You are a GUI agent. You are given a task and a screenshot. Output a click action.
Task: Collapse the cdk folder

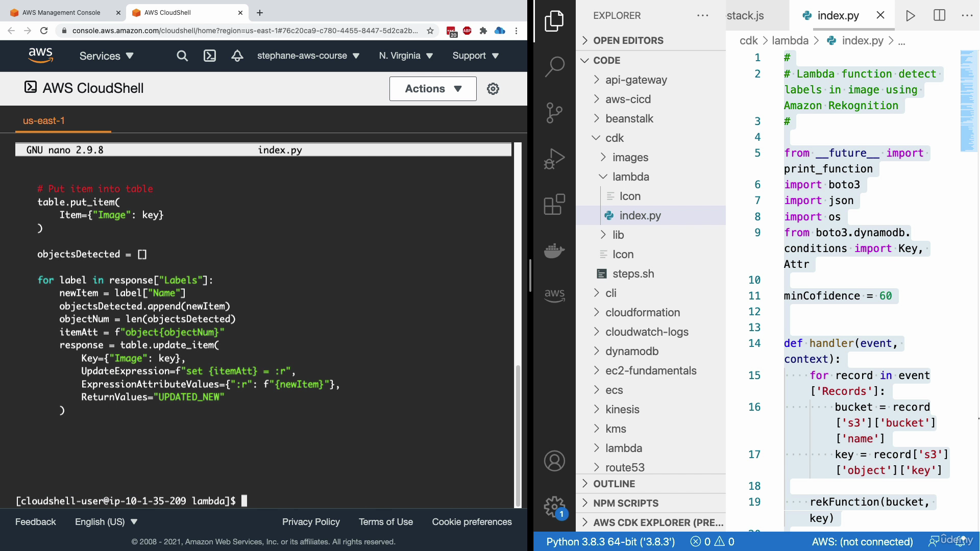[651, 138]
